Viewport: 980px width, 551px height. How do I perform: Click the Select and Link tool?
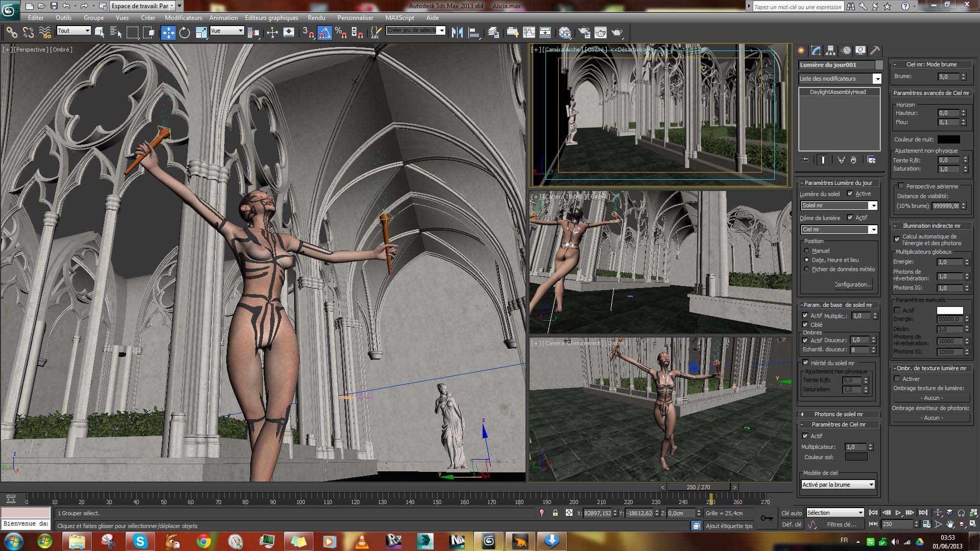coord(11,33)
